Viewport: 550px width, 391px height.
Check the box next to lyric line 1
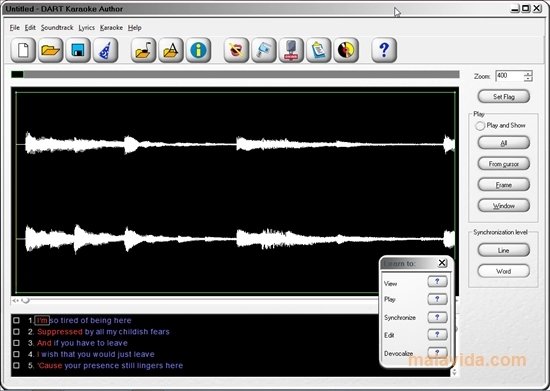[16, 320]
